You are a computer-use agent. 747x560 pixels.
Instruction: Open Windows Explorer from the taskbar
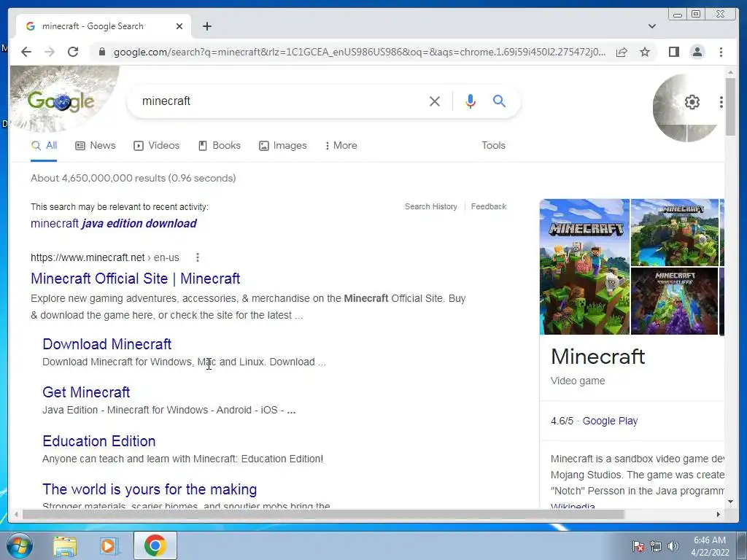[65, 546]
